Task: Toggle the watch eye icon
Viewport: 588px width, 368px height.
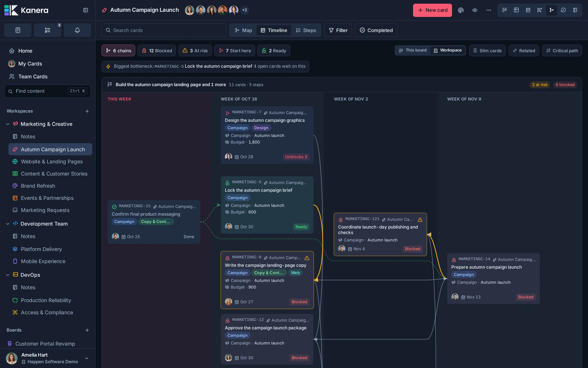Action: pyautogui.click(x=475, y=10)
